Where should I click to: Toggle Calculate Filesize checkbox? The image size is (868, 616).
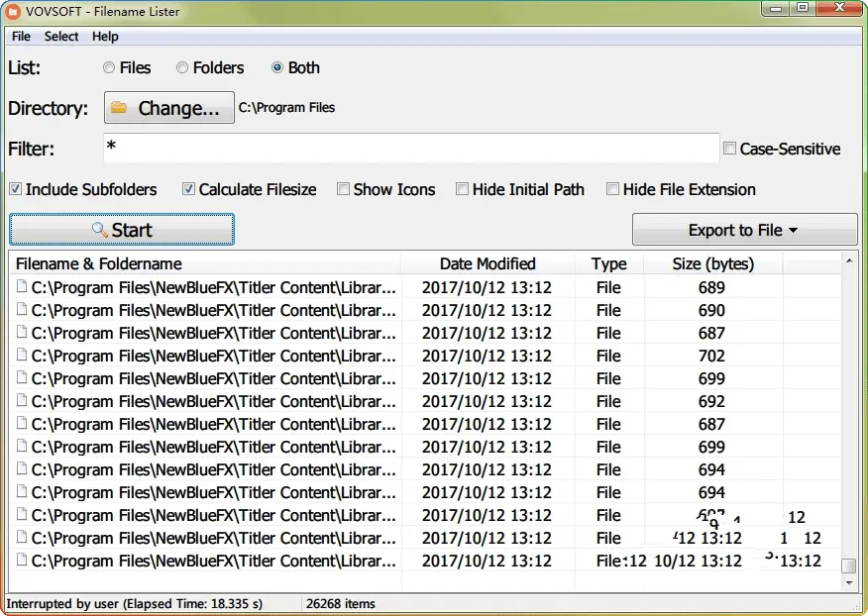click(x=188, y=189)
